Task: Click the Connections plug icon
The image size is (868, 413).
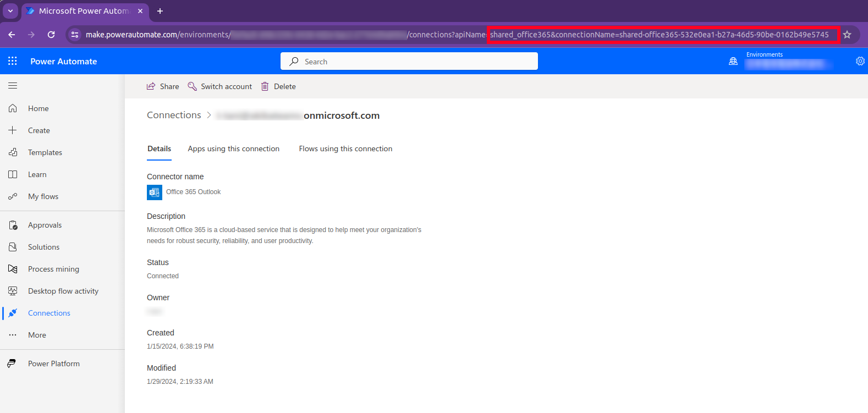Action: (13, 313)
